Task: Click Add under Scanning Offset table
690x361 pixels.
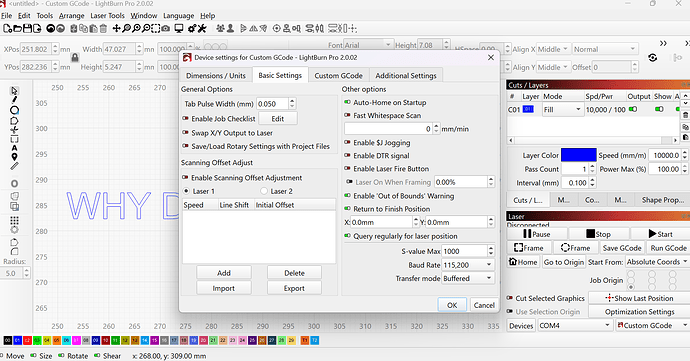Action: tap(224, 273)
